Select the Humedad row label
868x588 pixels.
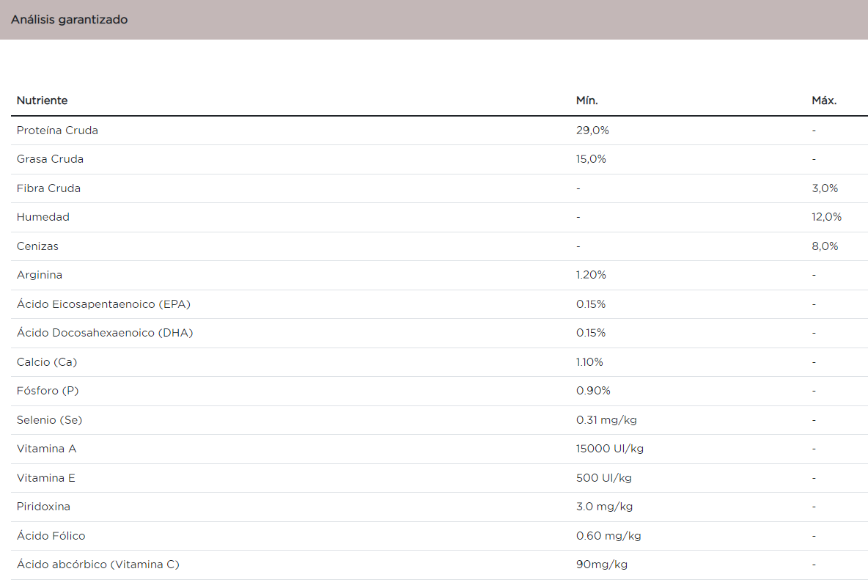pyautogui.click(x=43, y=217)
